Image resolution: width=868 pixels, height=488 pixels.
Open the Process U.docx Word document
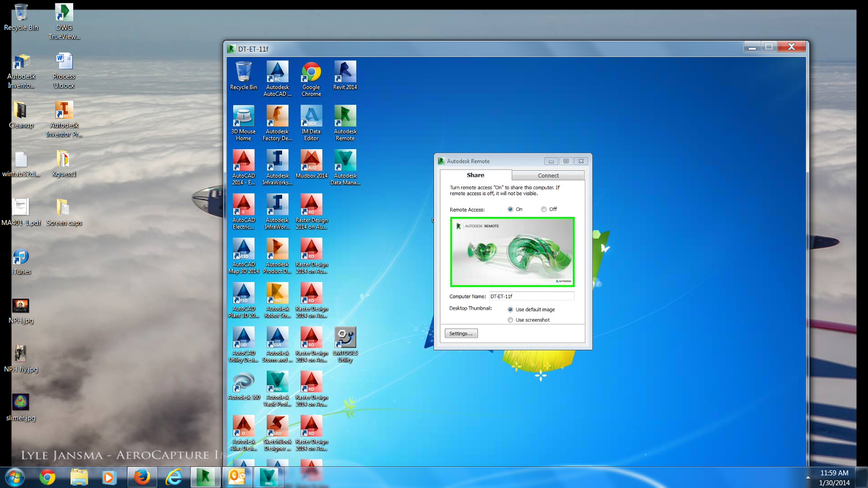[x=64, y=70]
